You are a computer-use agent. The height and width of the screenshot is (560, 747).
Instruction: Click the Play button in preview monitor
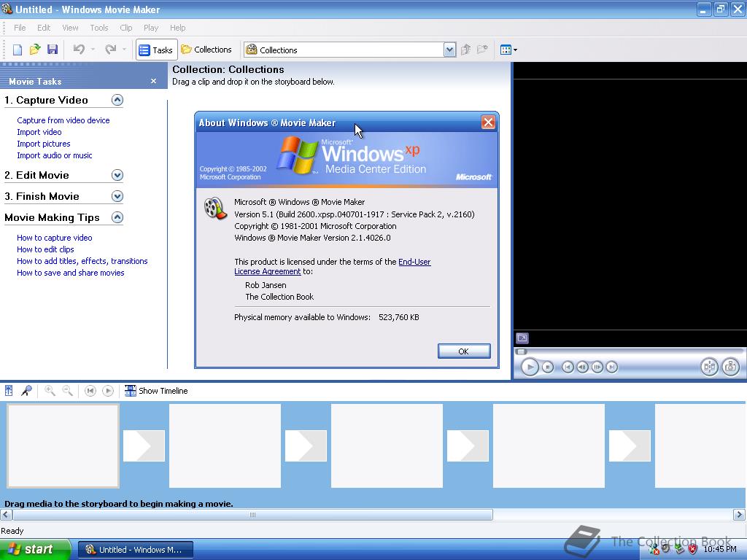pos(530,367)
